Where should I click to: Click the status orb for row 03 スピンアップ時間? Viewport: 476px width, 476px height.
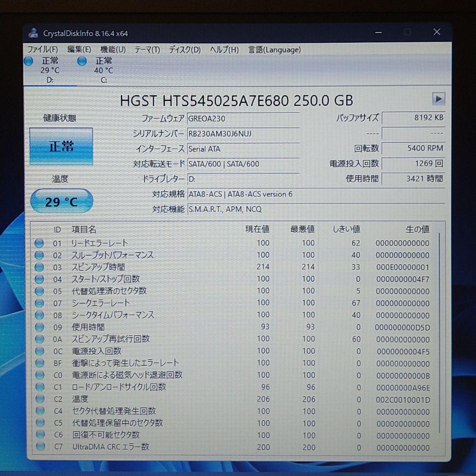tap(39, 267)
